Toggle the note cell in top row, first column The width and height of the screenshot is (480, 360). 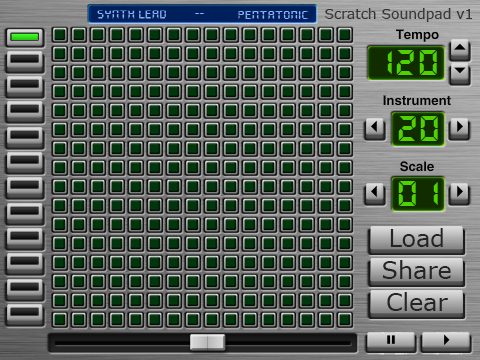pyautogui.click(x=60, y=34)
